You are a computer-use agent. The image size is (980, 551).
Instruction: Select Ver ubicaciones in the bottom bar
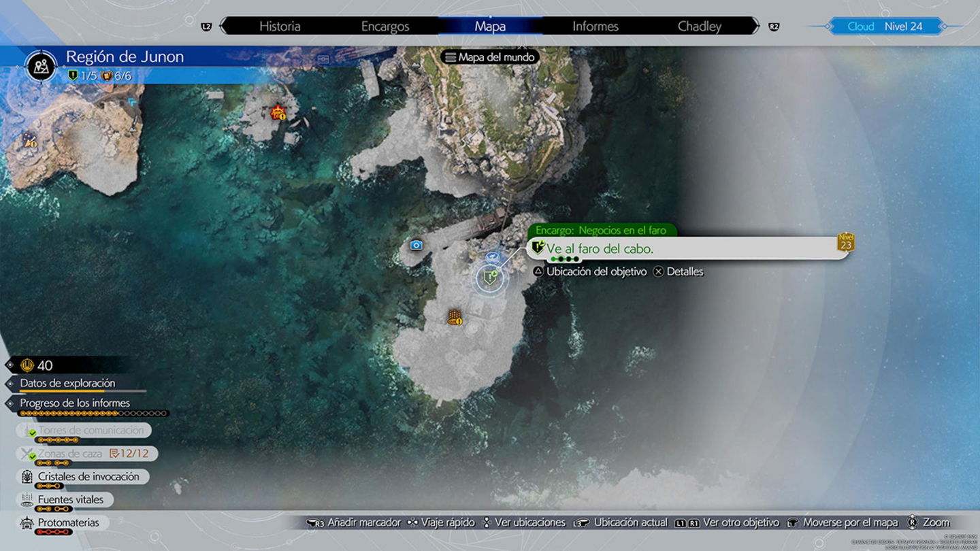click(x=530, y=523)
